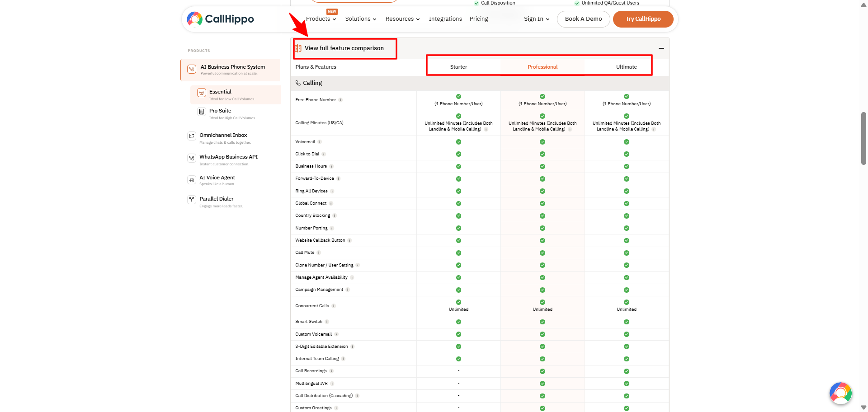The width and height of the screenshot is (868, 412).
Task: Click the page vertical scrollbar thumb
Action: 863,138
